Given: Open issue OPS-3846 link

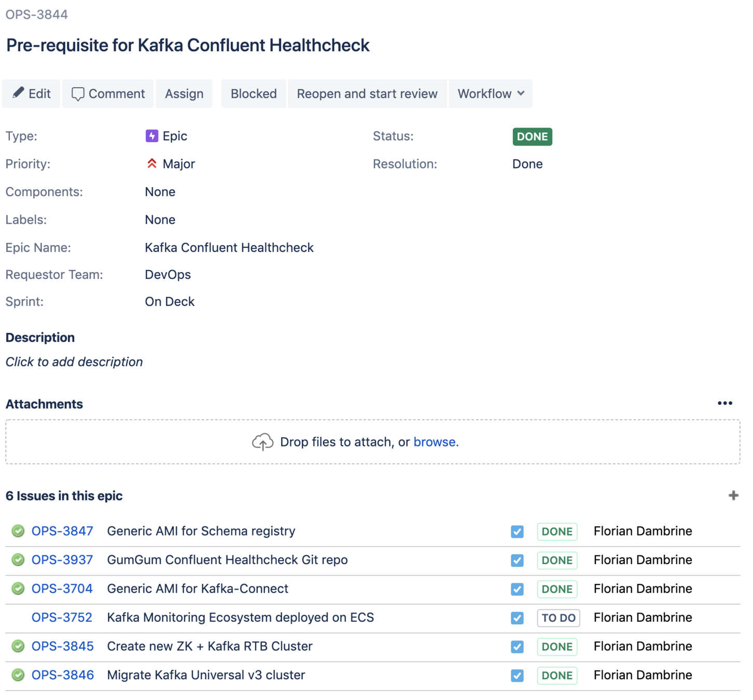Looking at the screenshot, I should tap(63, 675).
